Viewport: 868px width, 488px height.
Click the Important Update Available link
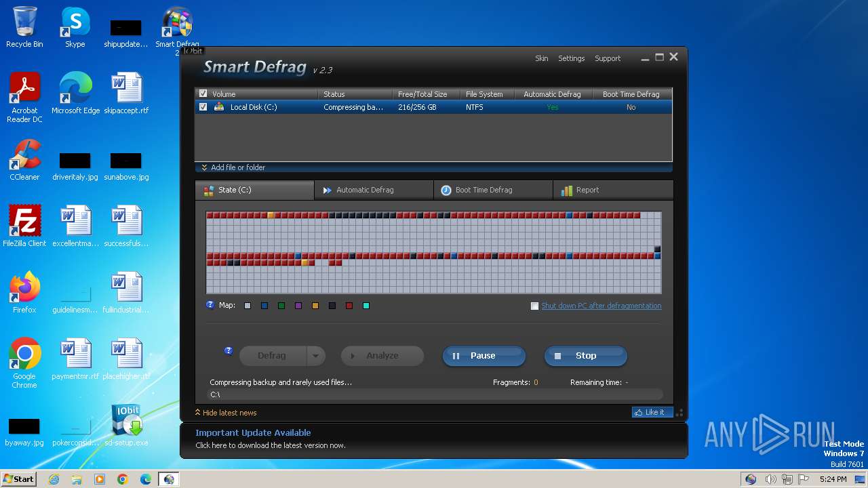(253, 433)
